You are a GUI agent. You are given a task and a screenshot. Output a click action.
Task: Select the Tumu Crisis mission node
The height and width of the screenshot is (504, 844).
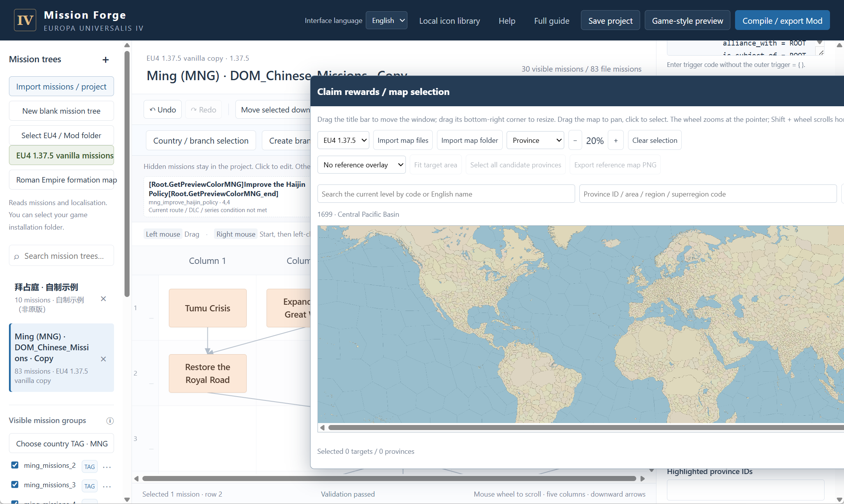207,308
